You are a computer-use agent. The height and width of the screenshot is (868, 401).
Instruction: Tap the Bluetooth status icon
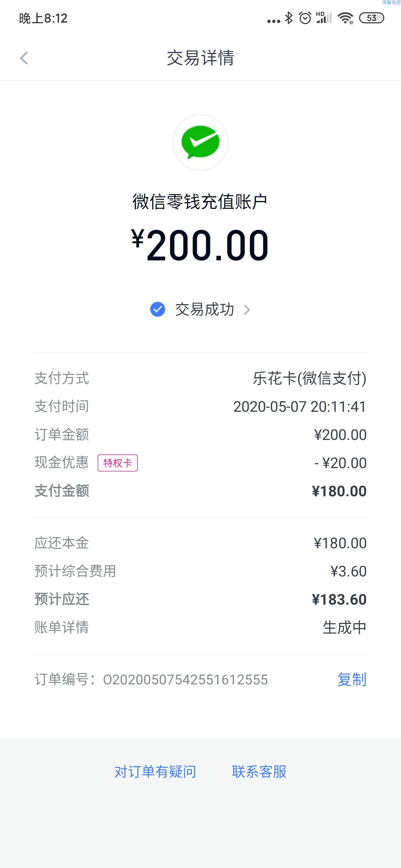(x=289, y=18)
